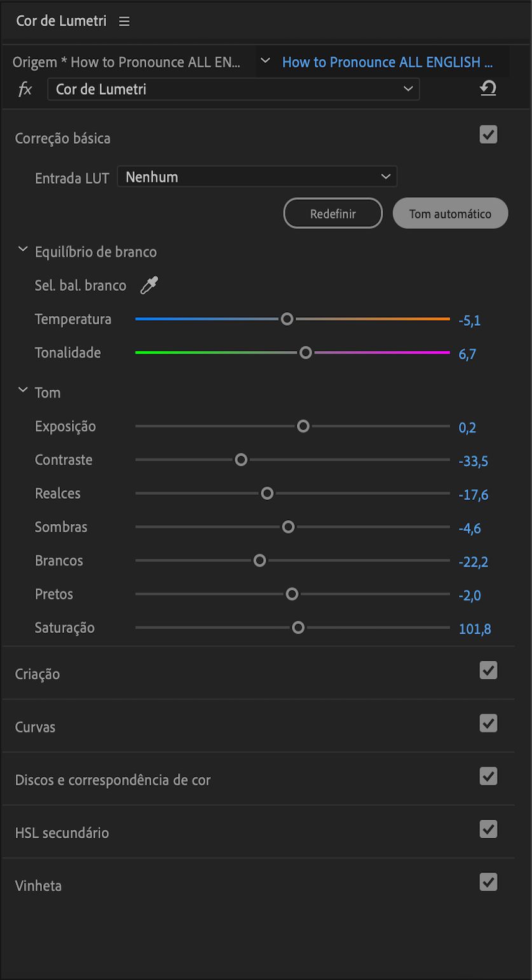Collapse the Equilíbrio de branco section
The width and height of the screenshot is (532, 980).
[23, 251]
